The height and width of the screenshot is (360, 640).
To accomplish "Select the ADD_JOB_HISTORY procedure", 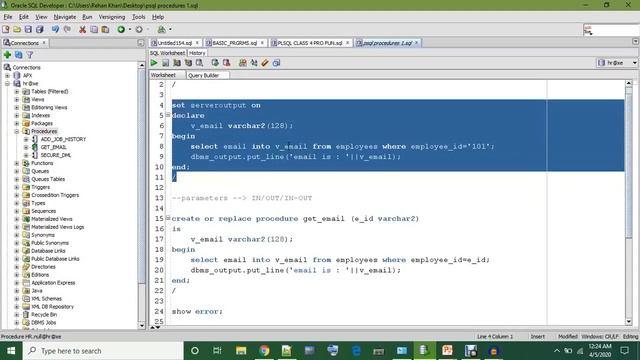I will tap(63, 139).
